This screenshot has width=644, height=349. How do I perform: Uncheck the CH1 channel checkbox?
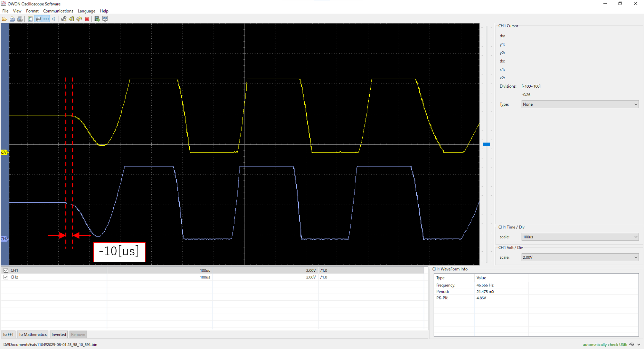point(6,270)
